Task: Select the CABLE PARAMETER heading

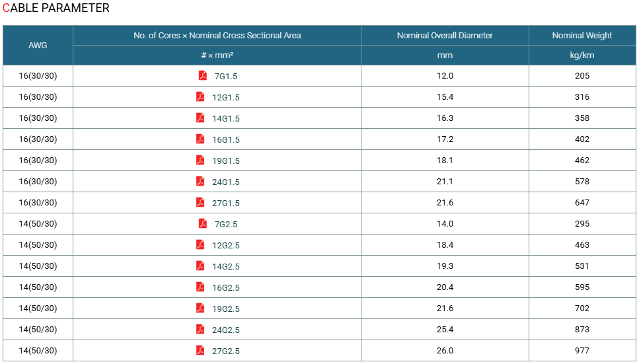Action: [x=56, y=8]
